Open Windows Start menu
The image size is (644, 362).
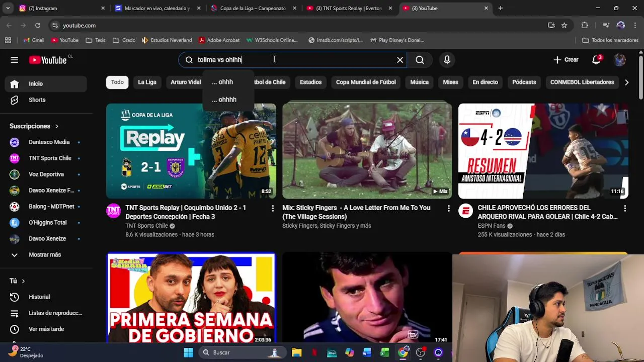coord(189,352)
